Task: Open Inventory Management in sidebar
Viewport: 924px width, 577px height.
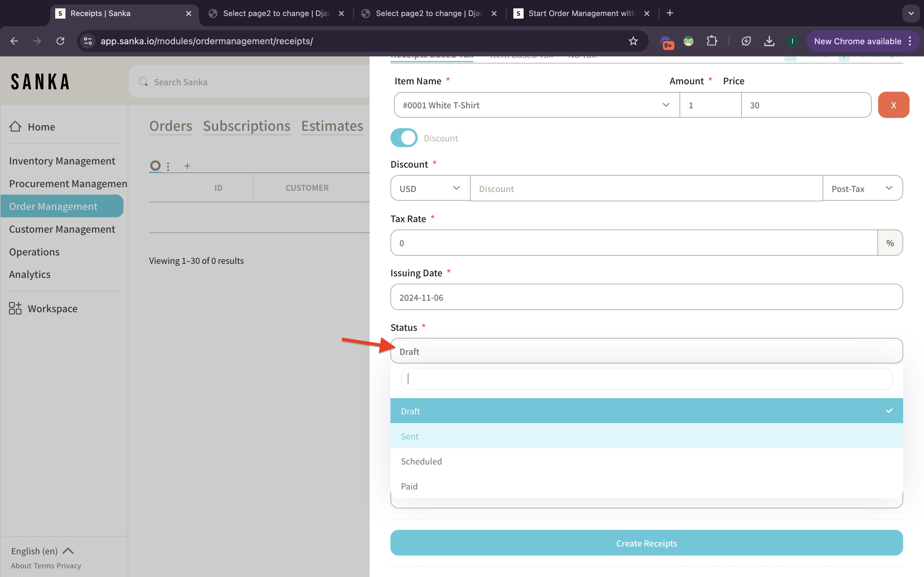Action: tap(62, 161)
